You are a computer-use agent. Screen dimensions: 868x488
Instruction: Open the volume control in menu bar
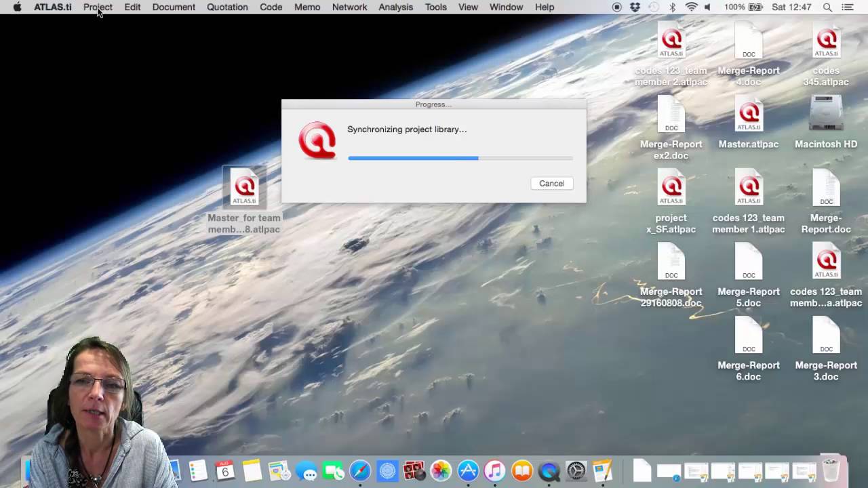point(708,7)
